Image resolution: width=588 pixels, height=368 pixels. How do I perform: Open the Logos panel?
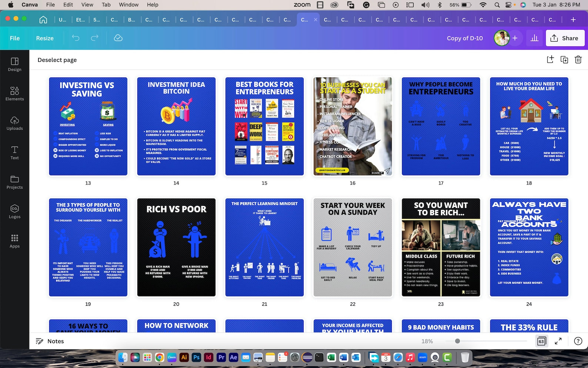(x=14, y=212)
